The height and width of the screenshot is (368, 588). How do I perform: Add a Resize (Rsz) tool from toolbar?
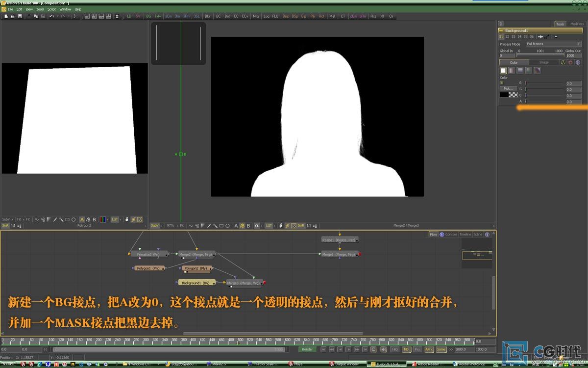[x=373, y=16]
